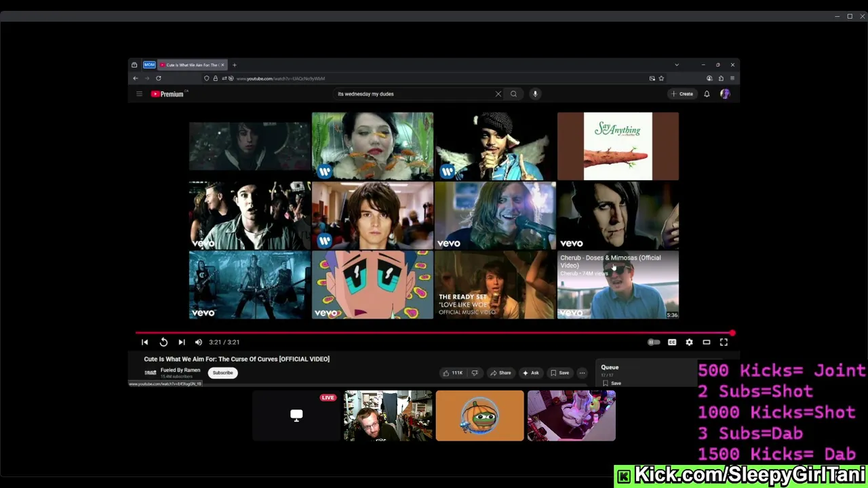Play the fish aquarium woman thumbnail
Viewport: 868px width, 488px height.
pyautogui.click(x=372, y=146)
